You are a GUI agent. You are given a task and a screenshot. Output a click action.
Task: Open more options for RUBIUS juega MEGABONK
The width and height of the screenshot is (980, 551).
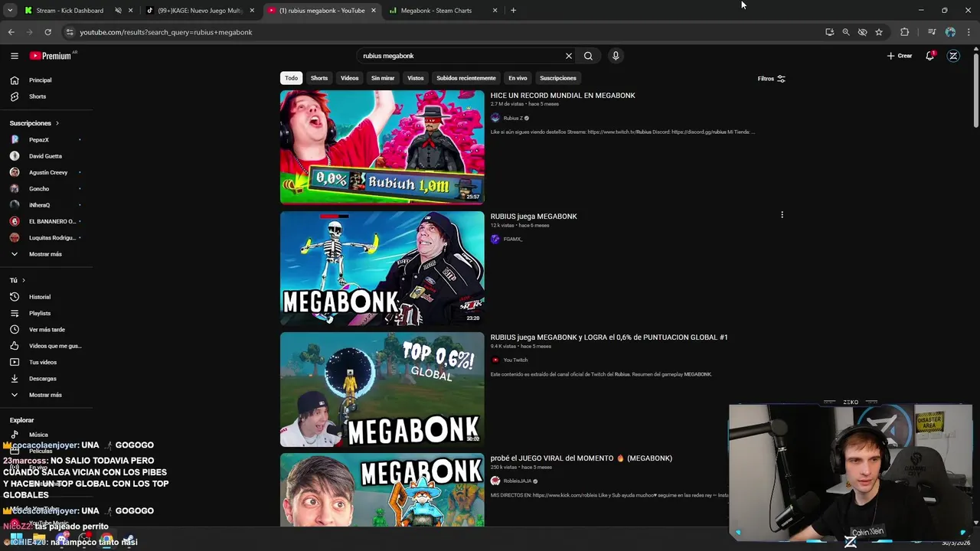(x=782, y=215)
